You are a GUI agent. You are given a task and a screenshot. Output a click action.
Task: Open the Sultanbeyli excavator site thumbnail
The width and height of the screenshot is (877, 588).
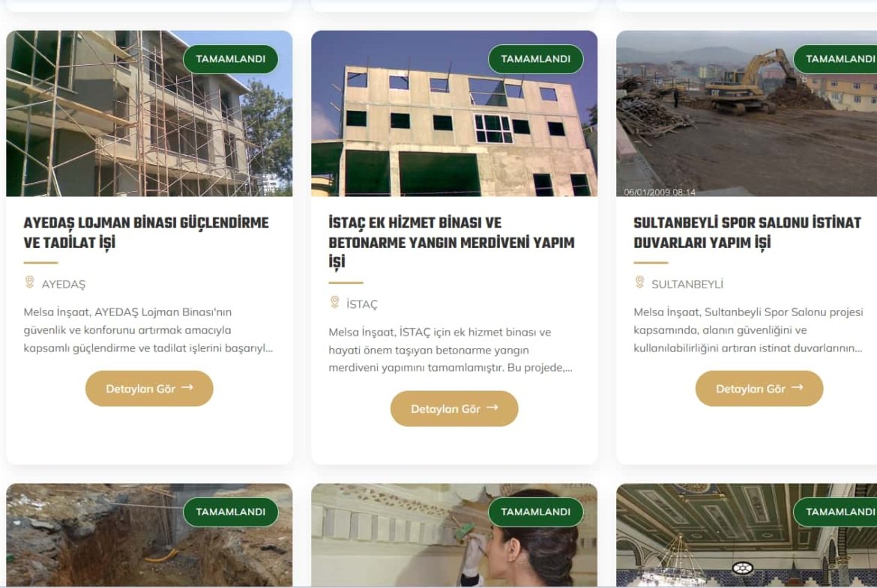coord(747,113)
